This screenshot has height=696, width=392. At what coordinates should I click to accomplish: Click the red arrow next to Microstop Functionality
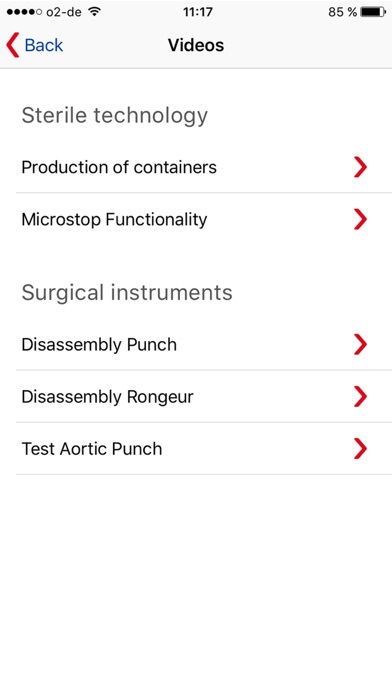360,219
